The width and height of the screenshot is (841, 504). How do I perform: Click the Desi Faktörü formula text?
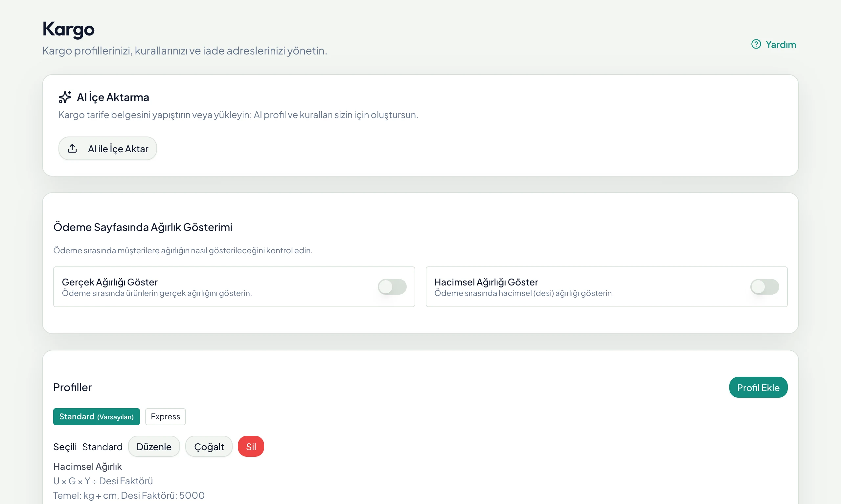[x=103, y=481]
